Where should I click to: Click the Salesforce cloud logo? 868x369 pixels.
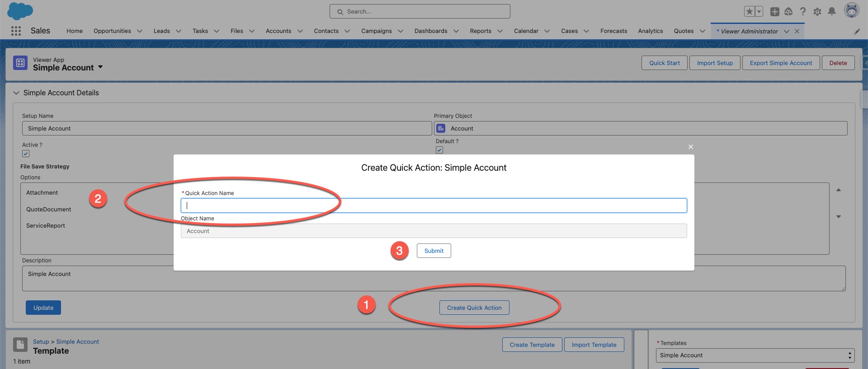[x=20, y=11]
